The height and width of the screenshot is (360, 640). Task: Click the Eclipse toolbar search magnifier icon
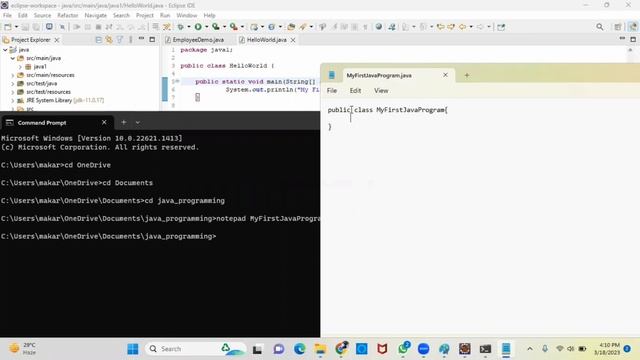[x=600, y=27]
